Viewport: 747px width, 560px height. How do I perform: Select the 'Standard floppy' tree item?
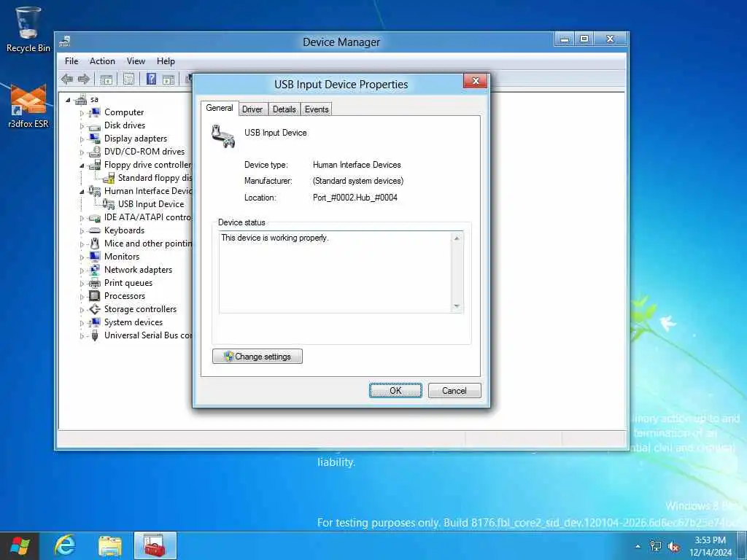pyautogui.click(x=155, y=178)
